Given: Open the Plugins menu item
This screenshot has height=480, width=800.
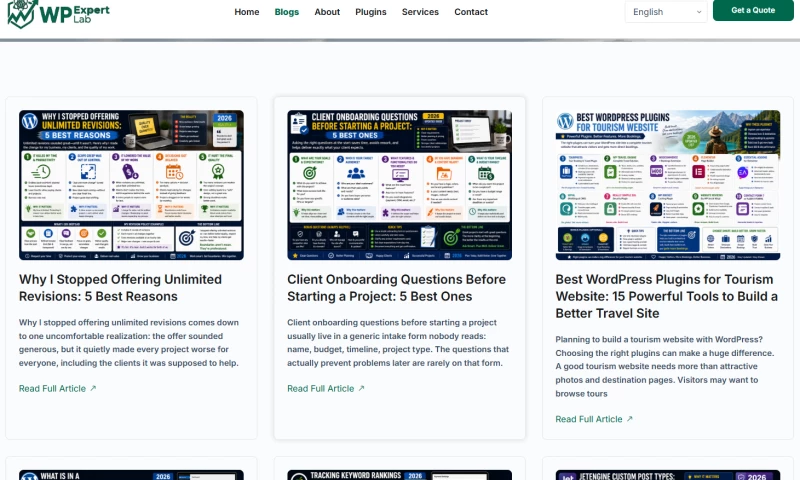Looking at the screenshot, I should [x=371, y=12].
